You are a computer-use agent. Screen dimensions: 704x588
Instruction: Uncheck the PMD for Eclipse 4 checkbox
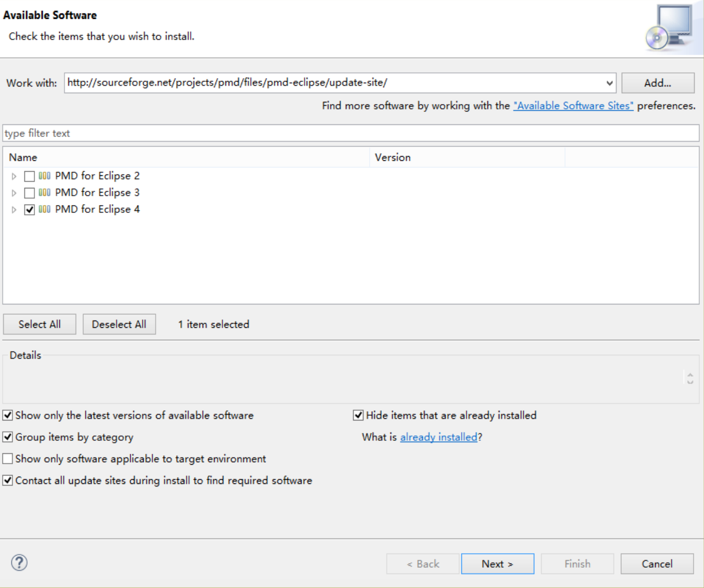30,210
